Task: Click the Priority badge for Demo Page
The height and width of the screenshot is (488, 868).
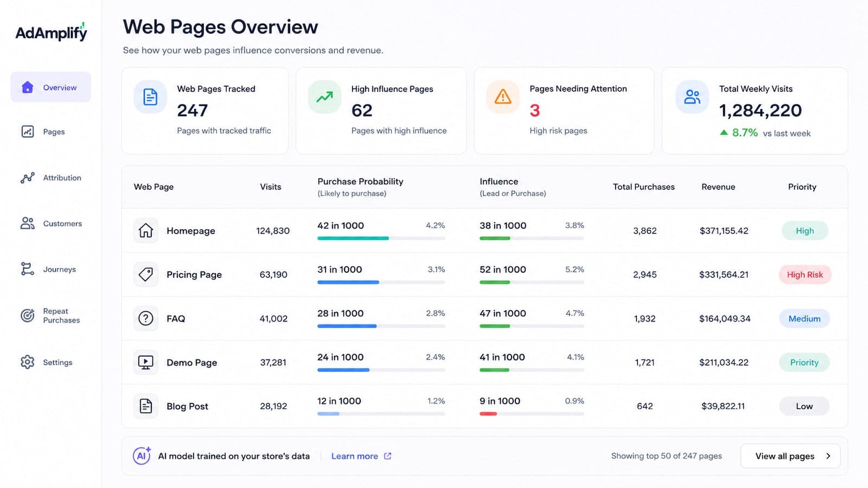Action: point(805,362)
